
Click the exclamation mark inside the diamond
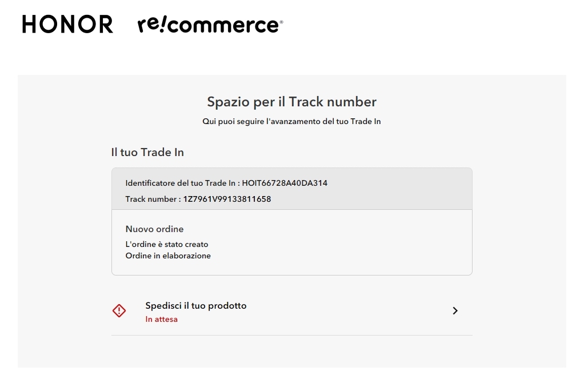(119, 310)
